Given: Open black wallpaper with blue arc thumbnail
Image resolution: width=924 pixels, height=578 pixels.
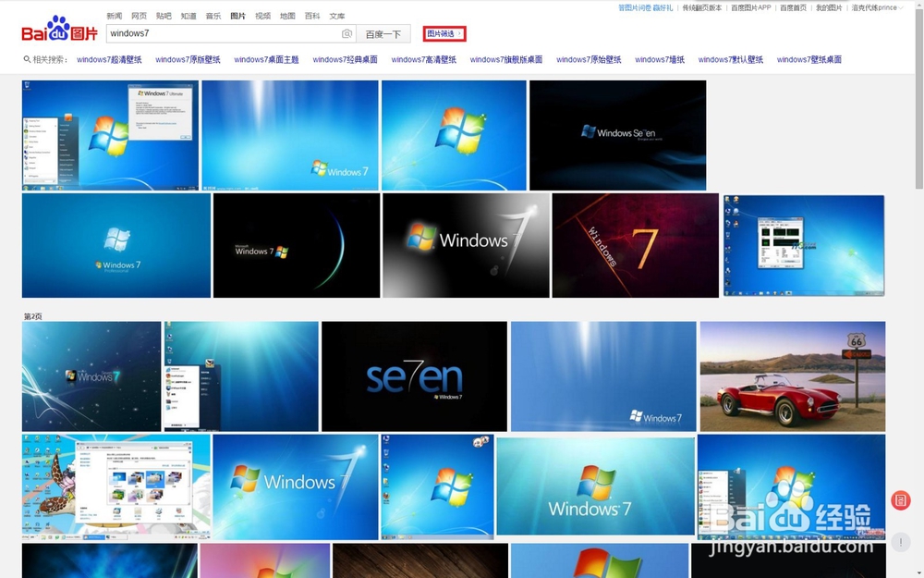Looking at the screenshot, I should [297, 245].
